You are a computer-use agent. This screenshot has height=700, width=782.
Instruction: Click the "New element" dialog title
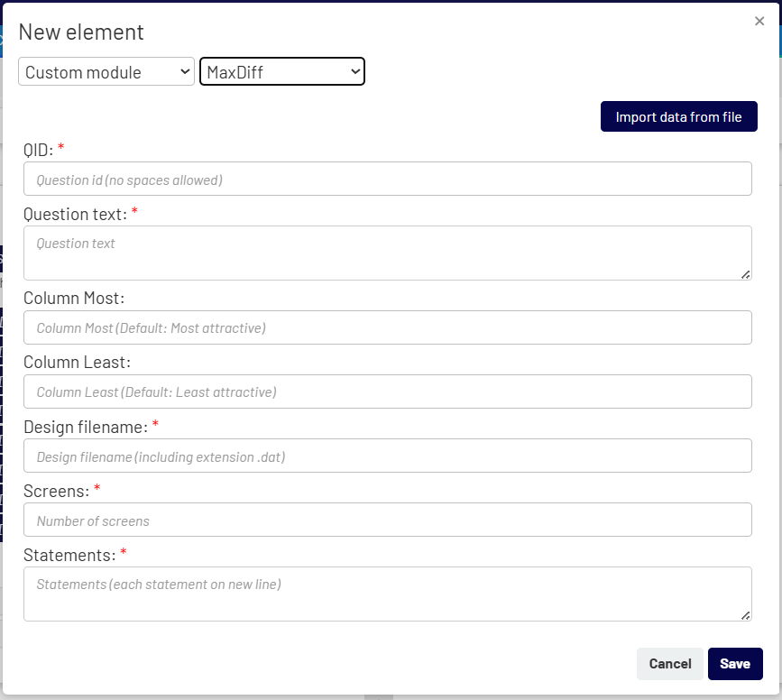click(81, 32)
